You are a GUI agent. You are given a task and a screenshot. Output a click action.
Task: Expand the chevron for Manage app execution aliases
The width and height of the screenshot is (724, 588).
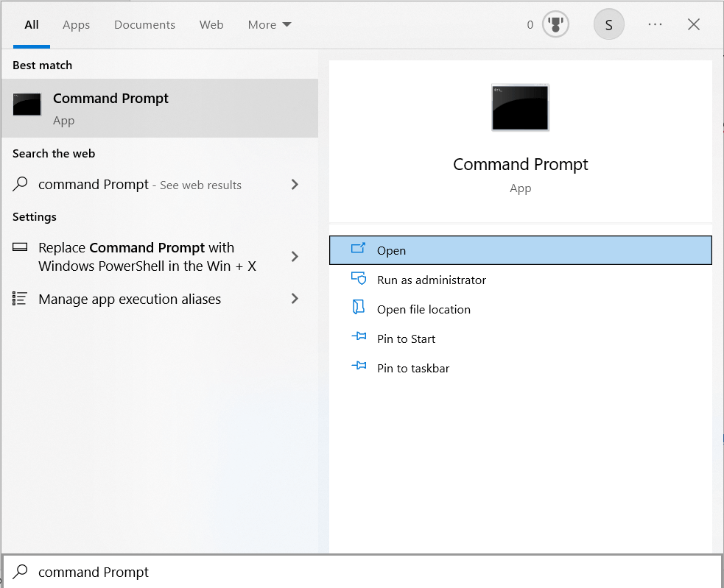295,299
